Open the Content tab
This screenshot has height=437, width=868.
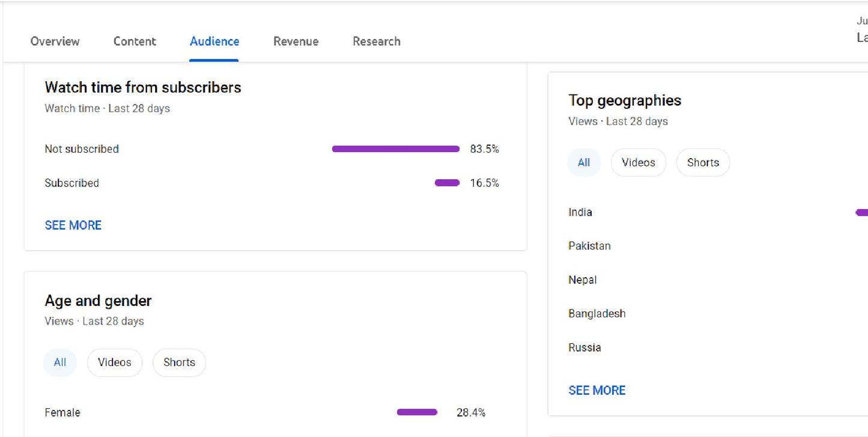pyautogui.click(x=135, y=41)
